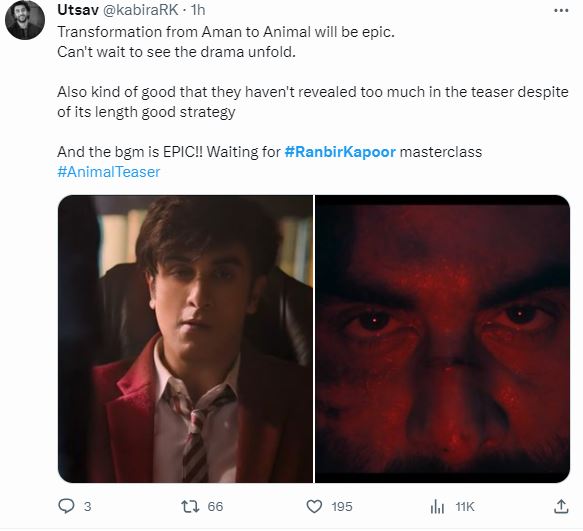Share the tweet via the upload arrow icon
Screen dimensions: 583x531
pyautogui.click(x=561, y=506)
